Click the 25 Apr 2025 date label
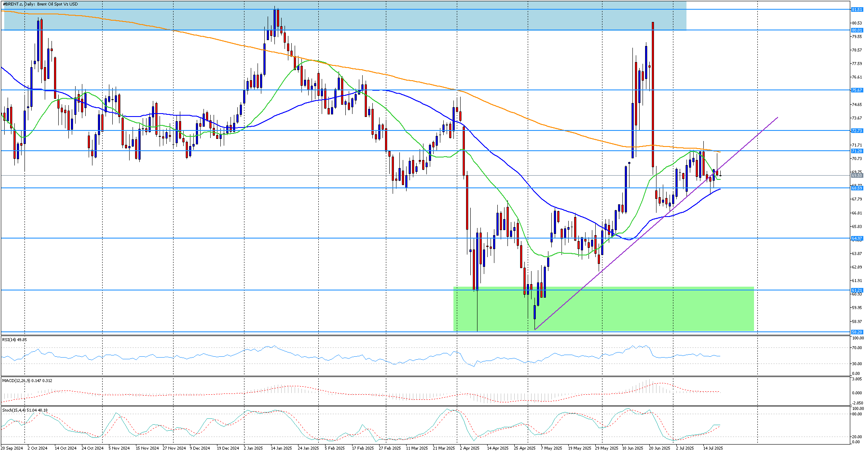The height and width of the screenshot is (453, 868). 525,448
